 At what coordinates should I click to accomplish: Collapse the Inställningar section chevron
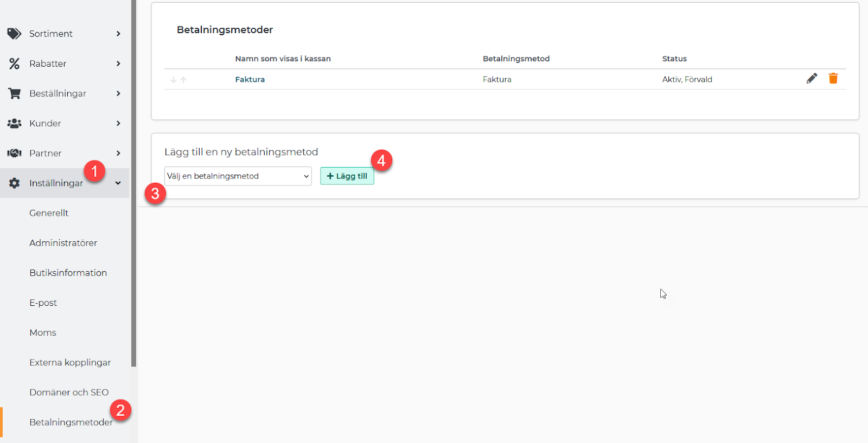coord(118,183)
